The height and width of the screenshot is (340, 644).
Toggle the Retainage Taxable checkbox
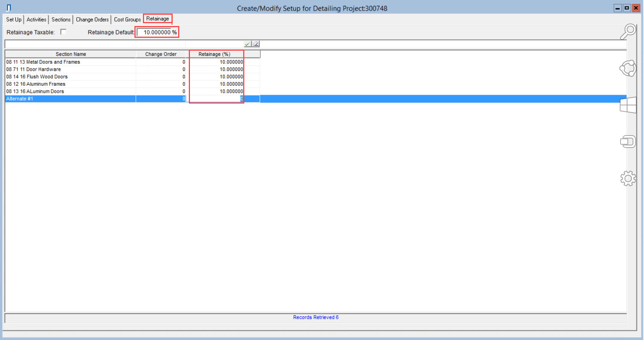[63, 32]
